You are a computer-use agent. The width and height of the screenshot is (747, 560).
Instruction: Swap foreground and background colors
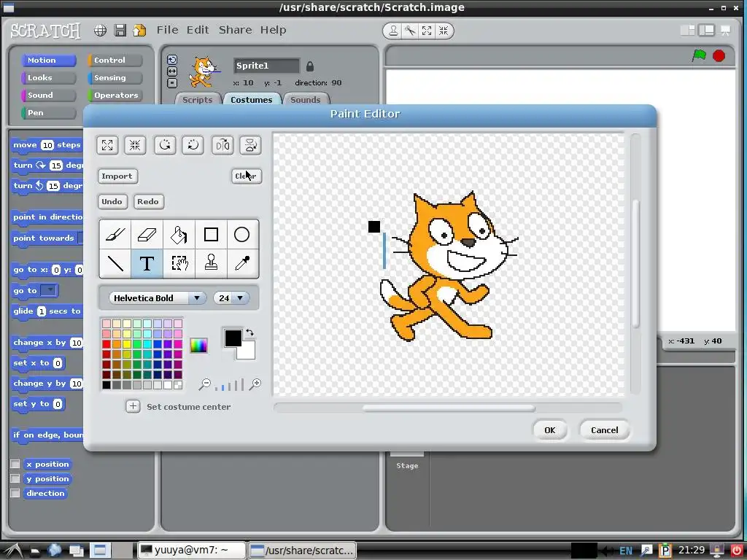coord(249,332)
